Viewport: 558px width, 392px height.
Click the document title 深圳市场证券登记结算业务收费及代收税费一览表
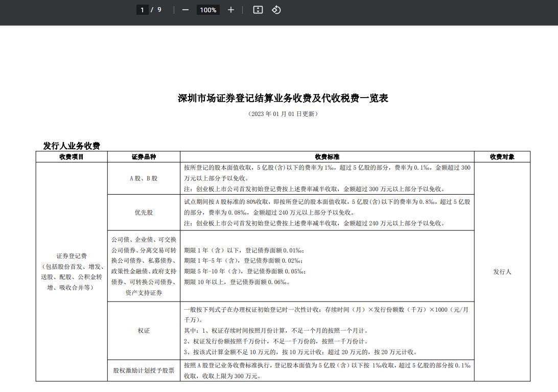tap(283, 98)
